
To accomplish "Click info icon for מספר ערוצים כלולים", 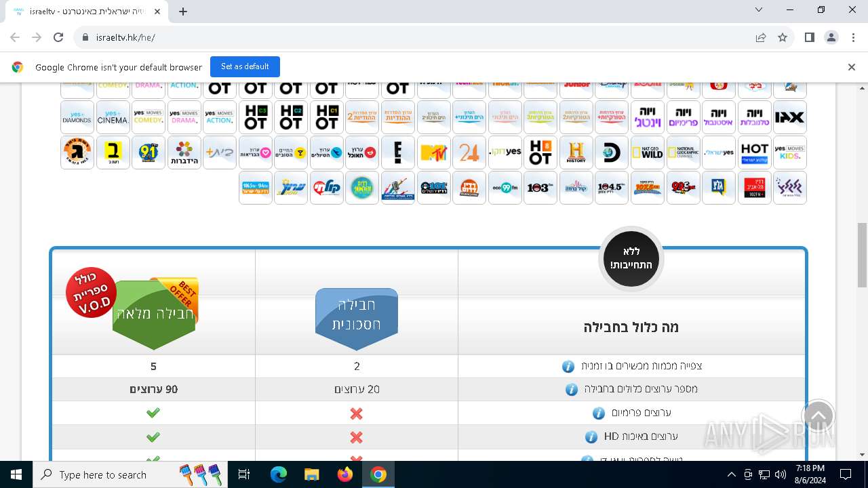I will coord(572,389).
